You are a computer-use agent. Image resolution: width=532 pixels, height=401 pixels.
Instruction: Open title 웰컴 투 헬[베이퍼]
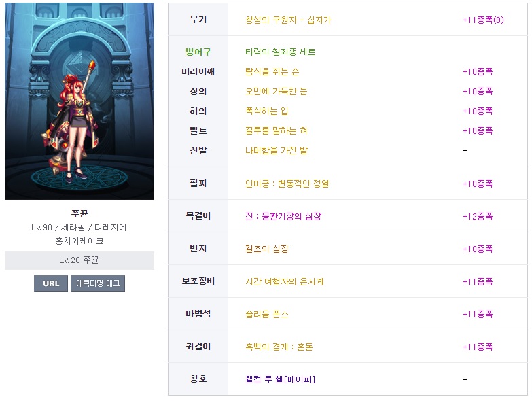[x=280, y=379]
